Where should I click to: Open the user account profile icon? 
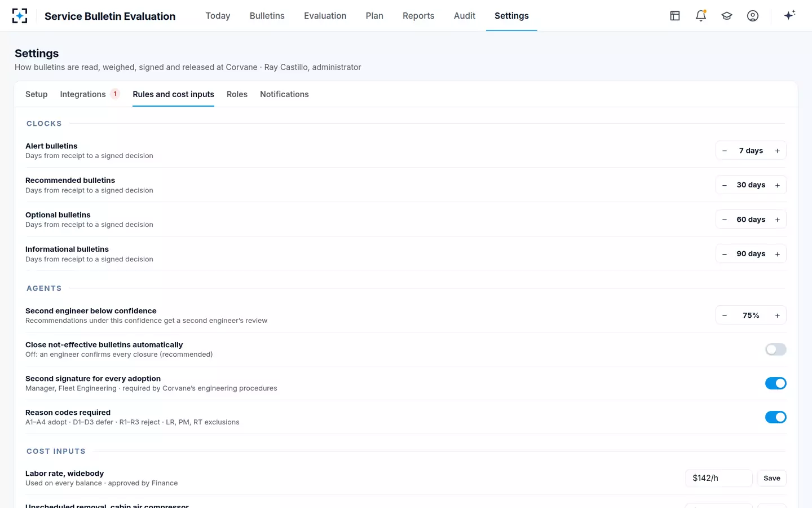tap(753, 16)
